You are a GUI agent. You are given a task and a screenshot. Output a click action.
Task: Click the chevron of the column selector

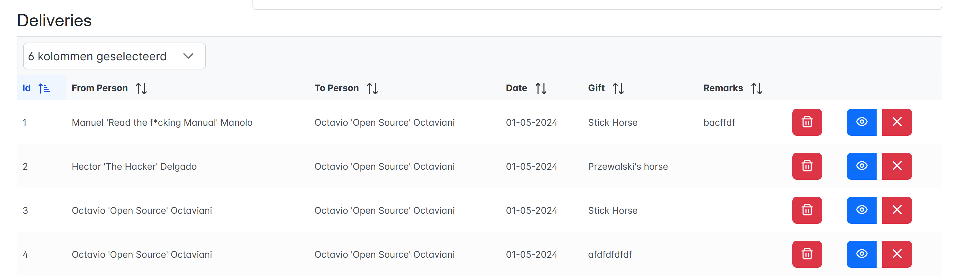click(x=188, y=56)
